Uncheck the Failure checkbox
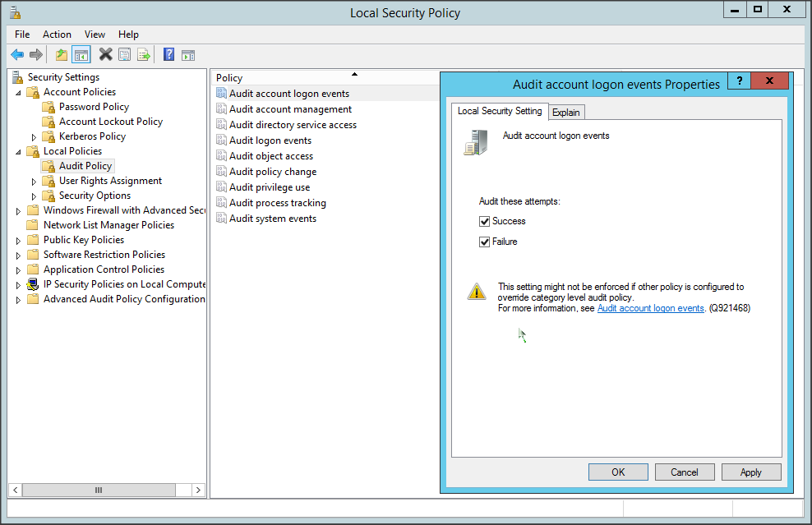This screenshot has height=525, width=812. 485,242
